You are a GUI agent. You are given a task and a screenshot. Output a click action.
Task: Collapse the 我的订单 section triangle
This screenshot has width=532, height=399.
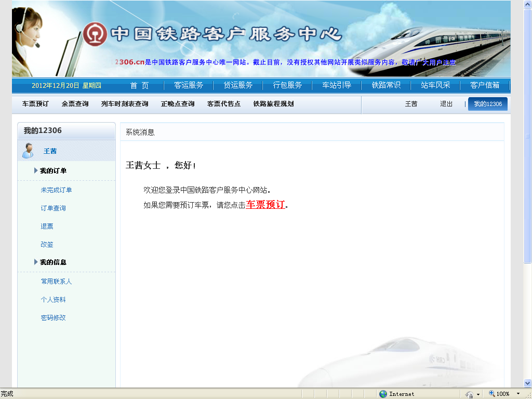click(x=36, y=170)
